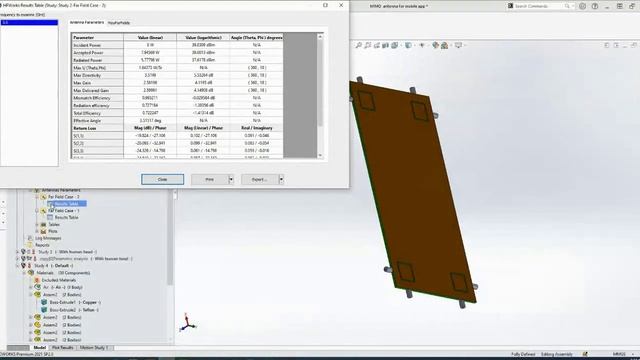The height and width of the screenshot is (360, 640).
Task: Select highlighted Results Table under Far Field Case 2
Action: pyautogui.click(x=67, y=204)
